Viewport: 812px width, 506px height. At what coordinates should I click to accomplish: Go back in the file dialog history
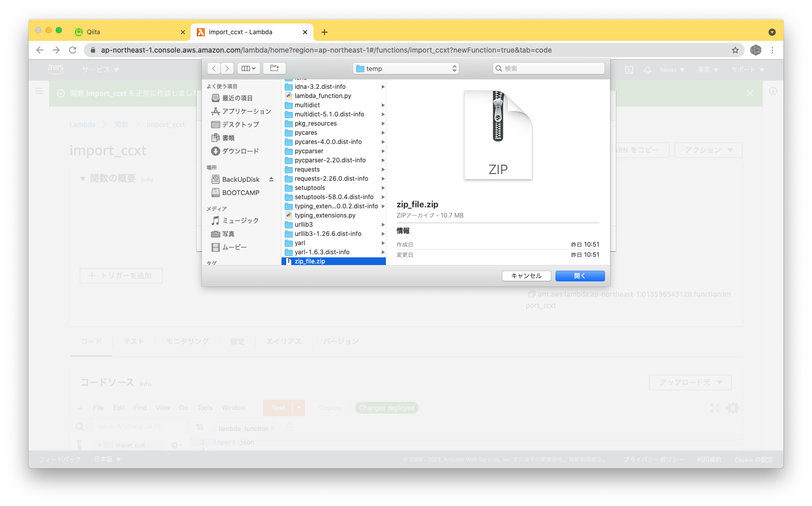click(214, 68)
